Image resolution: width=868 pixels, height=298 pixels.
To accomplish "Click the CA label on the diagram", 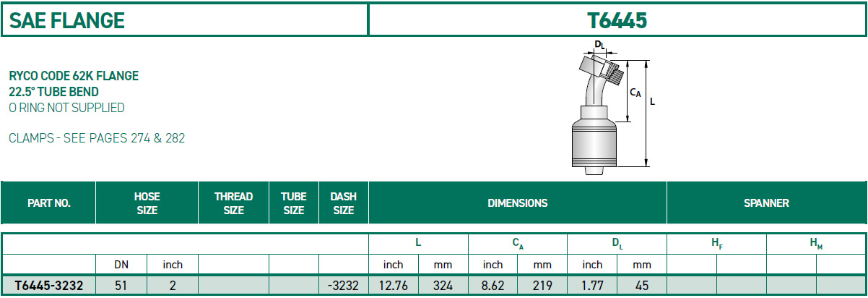I will (635, 92).
